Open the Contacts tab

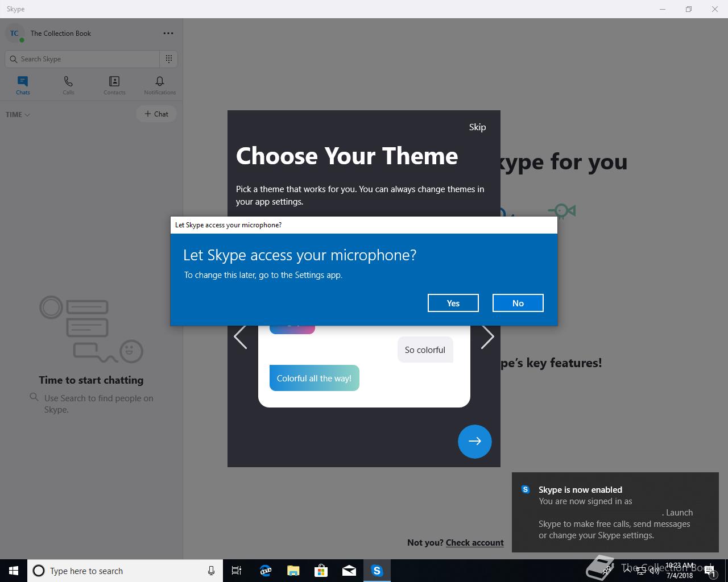(x=114, y=85)
